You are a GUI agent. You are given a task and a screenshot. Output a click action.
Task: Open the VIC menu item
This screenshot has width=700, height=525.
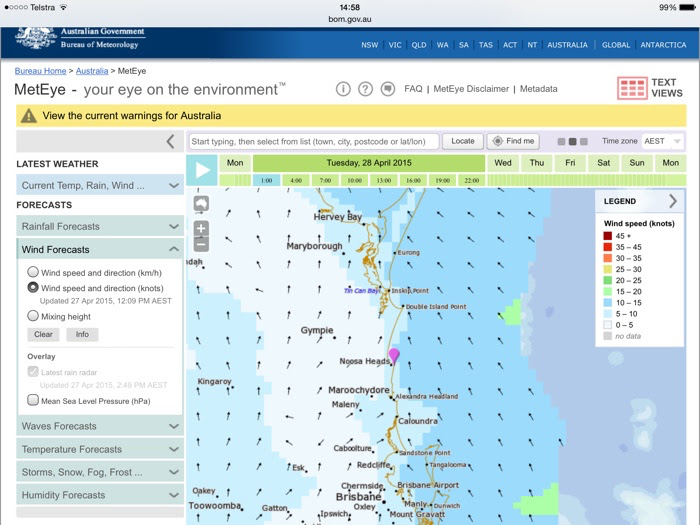(x=395, y=45)
